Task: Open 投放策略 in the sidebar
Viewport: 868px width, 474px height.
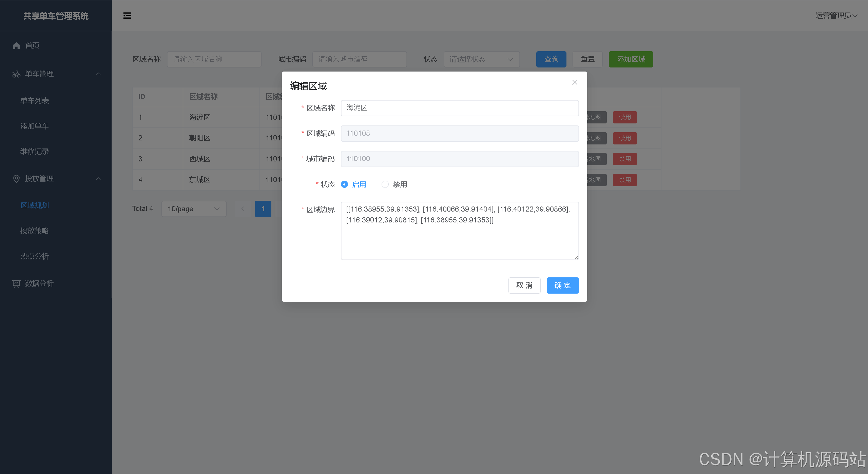Action: (x=35, y=231)
